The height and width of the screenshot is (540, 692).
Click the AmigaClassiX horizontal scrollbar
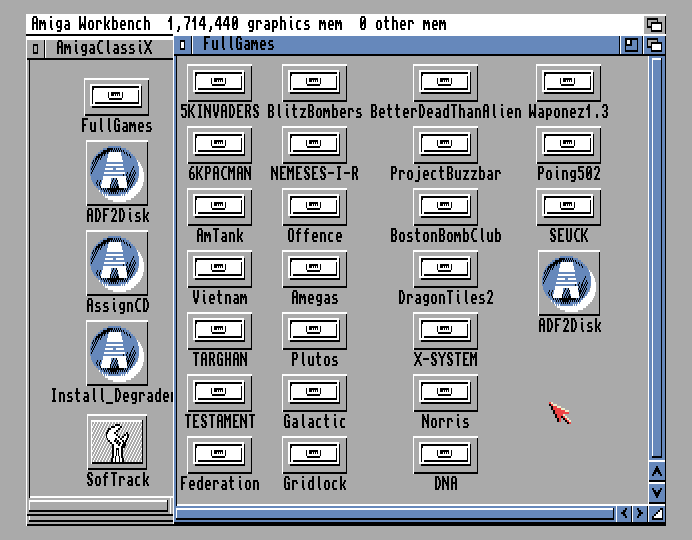tap(100, 506)
